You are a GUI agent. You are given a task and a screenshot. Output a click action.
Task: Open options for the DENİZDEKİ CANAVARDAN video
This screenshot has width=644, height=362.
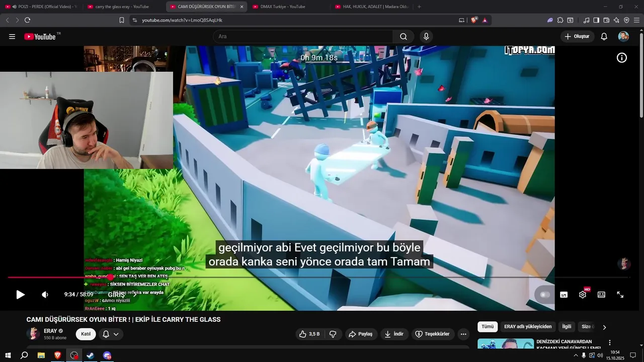[x=610, y=342]
